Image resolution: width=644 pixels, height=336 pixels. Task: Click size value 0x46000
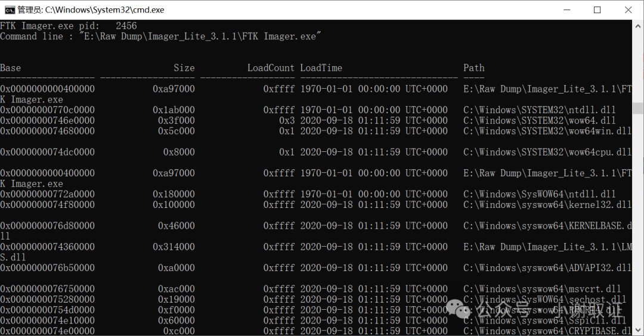click(176, 226)
